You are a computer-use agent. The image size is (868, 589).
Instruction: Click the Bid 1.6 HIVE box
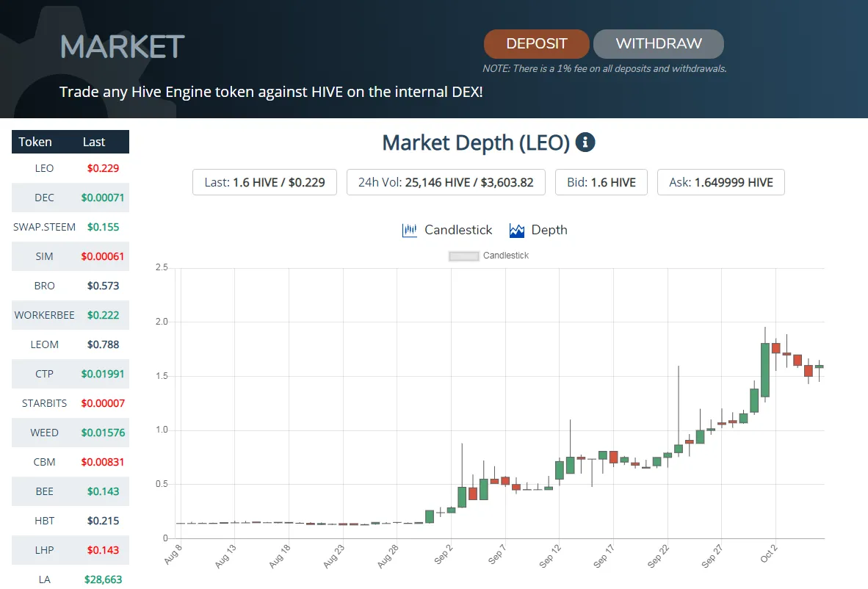pos(601,182)
